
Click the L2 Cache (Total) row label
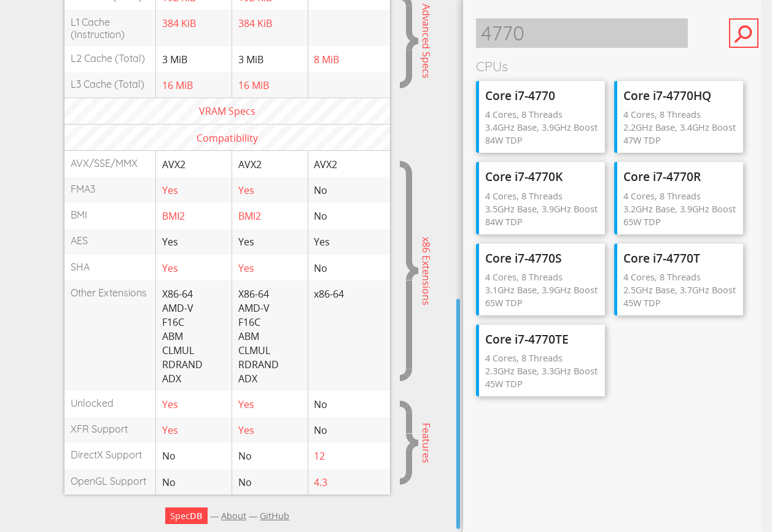pyautogui.click(x=107, y=58)
